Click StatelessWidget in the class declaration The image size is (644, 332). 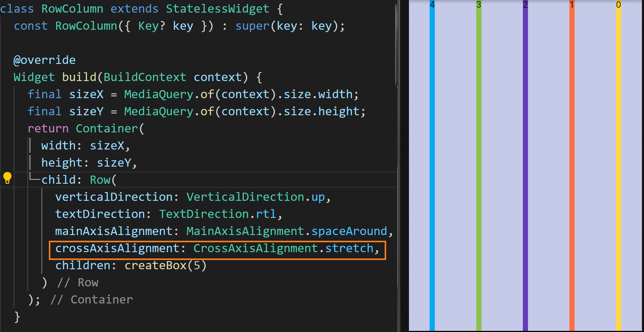click(217, 9)
